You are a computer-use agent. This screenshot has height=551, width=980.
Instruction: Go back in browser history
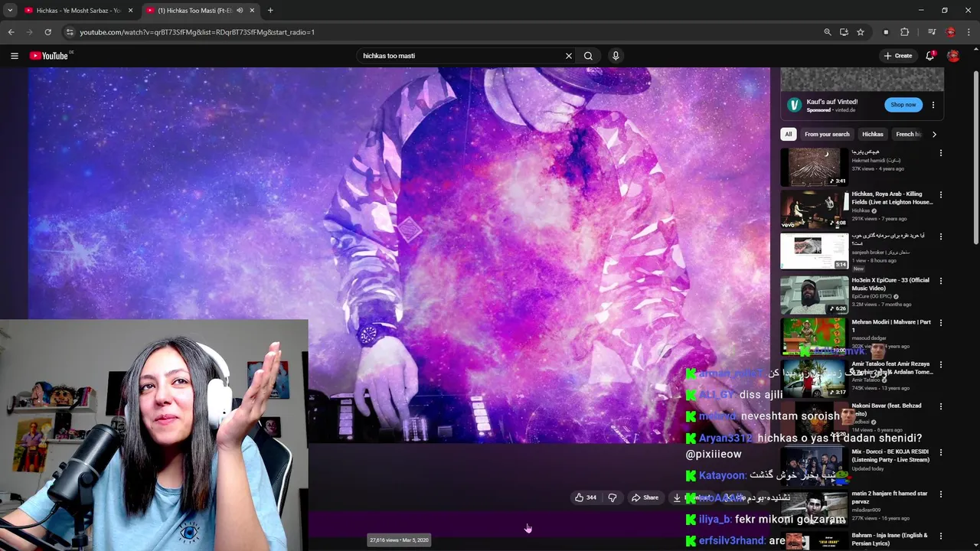point(11,32)
